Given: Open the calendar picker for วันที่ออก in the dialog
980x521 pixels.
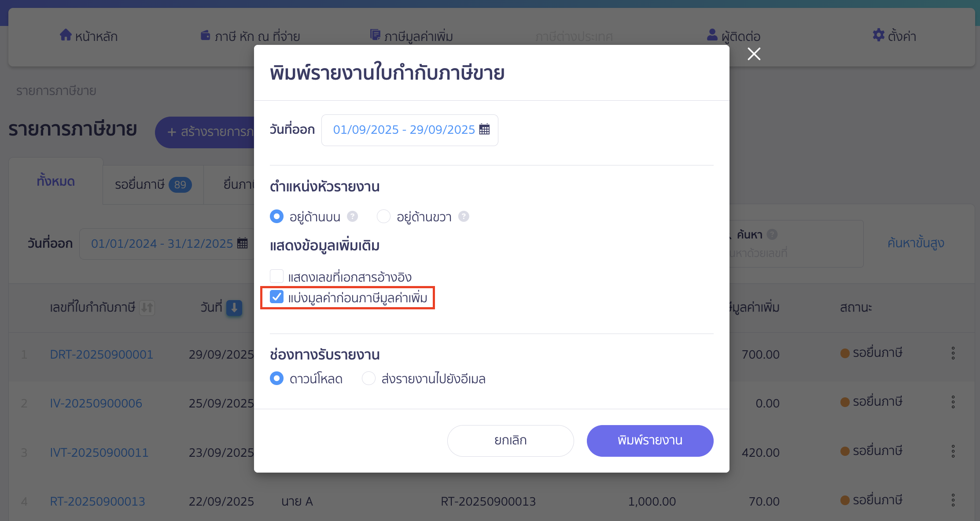Looking at the screenshot, I should click(x=484, y=129).
